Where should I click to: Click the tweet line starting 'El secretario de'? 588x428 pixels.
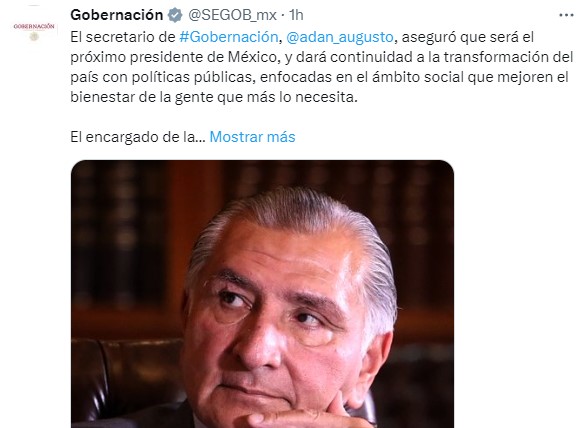[x=302, y=37]
